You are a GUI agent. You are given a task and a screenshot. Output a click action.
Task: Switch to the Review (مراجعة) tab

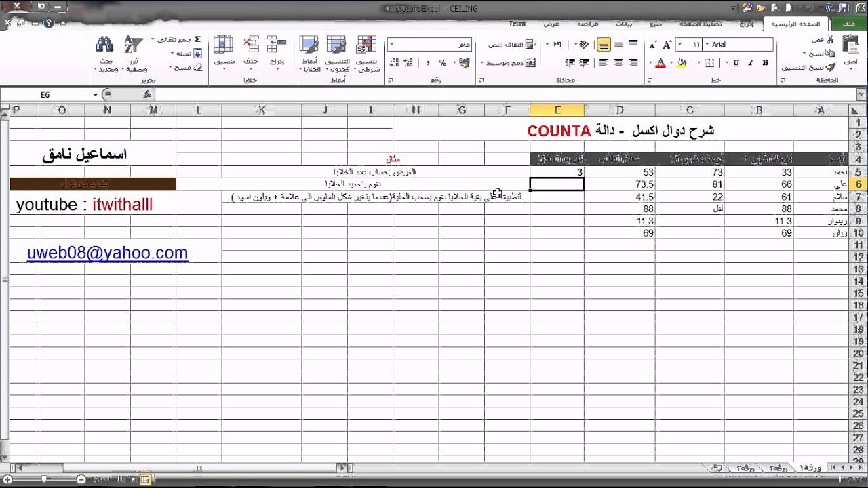(x=588, y=24)
